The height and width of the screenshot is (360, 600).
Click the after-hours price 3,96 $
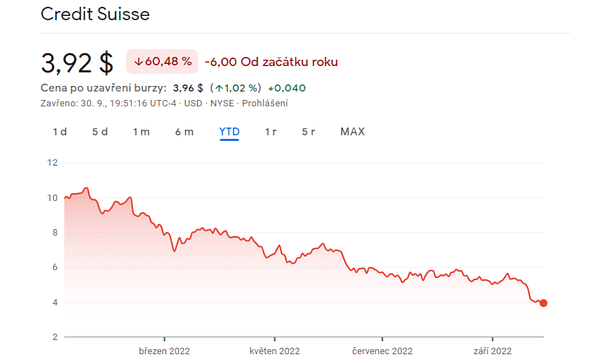click(188, 88)
